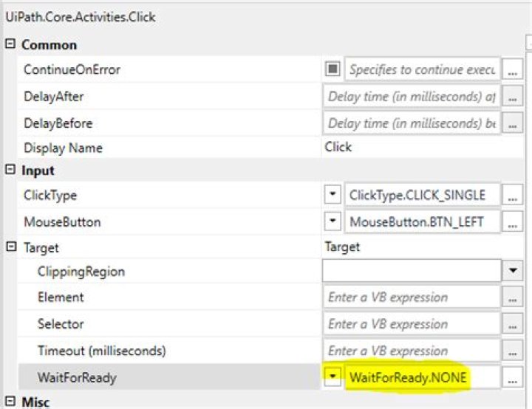Click the UiPath.Core.Activities.Click header text
The width and height of the screenshot is (532, 409).
[x=81, y=17]
